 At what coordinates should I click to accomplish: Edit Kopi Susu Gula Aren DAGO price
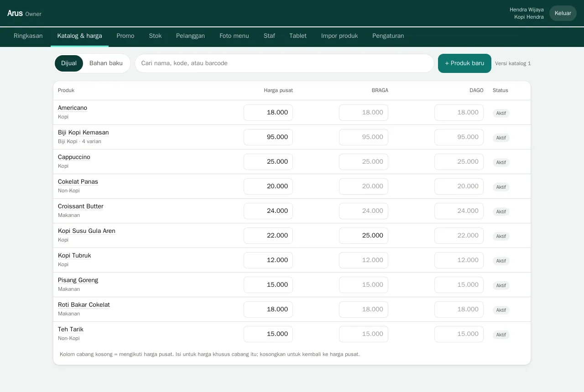coord(459,236)
